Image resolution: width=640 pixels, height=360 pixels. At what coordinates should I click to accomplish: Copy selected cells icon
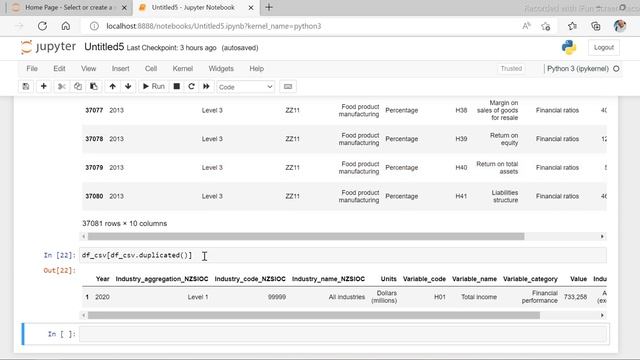[x=78, y=87]
